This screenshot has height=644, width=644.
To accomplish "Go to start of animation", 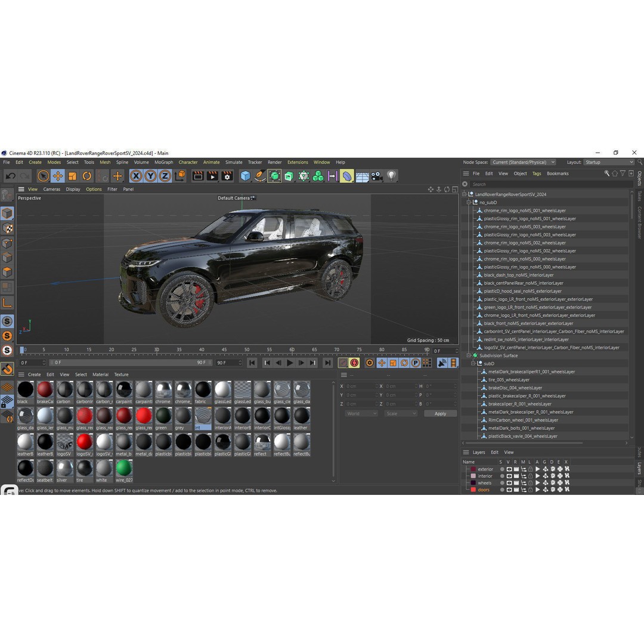I will pyautogui.click(x=252, y=363).
